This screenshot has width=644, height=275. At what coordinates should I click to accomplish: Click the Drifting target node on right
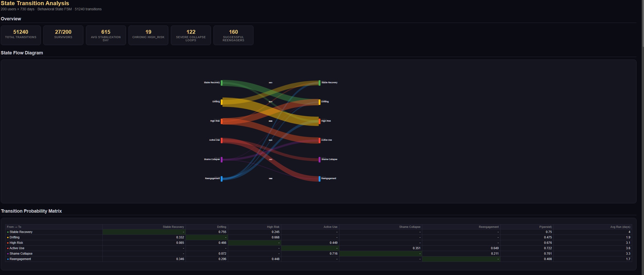(320, 102)
